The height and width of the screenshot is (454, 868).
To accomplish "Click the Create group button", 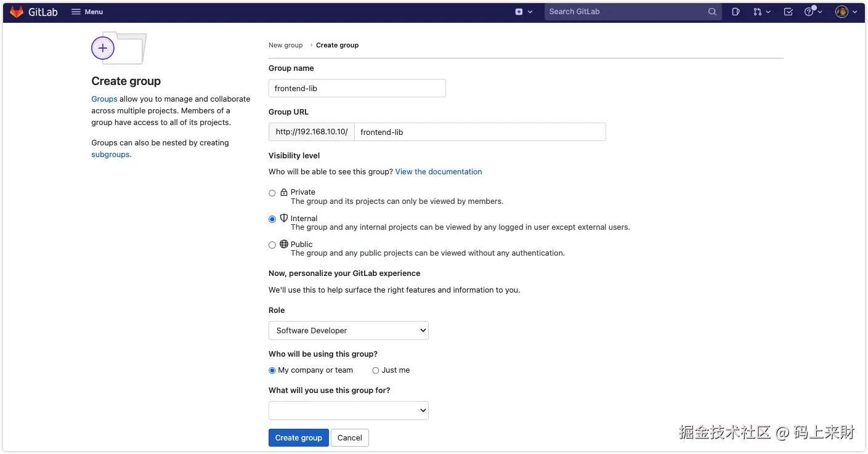I will coord(298,438).
